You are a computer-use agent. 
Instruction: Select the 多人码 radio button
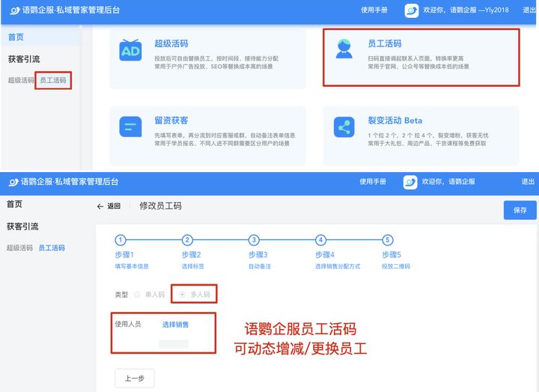click(x=183, y=295)
